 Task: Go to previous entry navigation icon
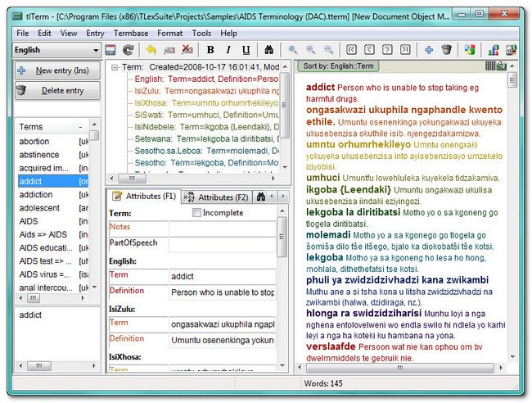[x=369, y=50]
